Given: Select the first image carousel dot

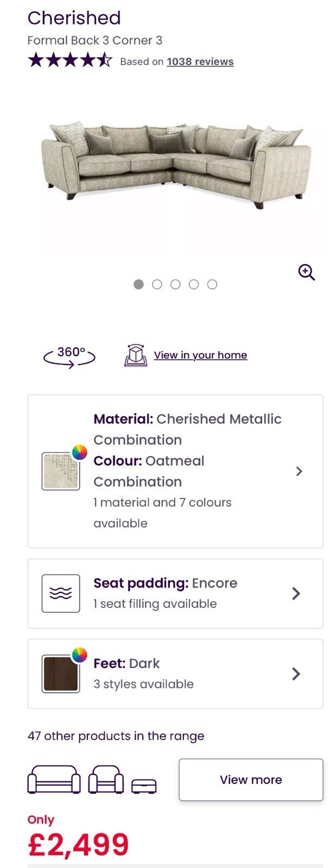Looking at the screenshot, I should point(139,284).
